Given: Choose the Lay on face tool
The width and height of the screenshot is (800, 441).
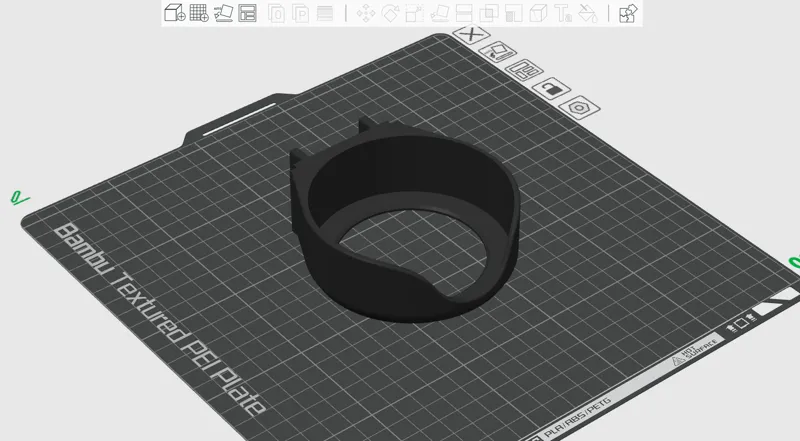Looking at the screenshot, I should 439,13.
